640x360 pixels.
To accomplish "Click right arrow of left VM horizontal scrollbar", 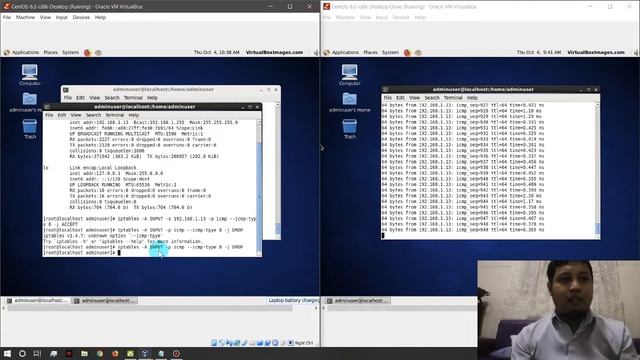I will coord(316,308).
